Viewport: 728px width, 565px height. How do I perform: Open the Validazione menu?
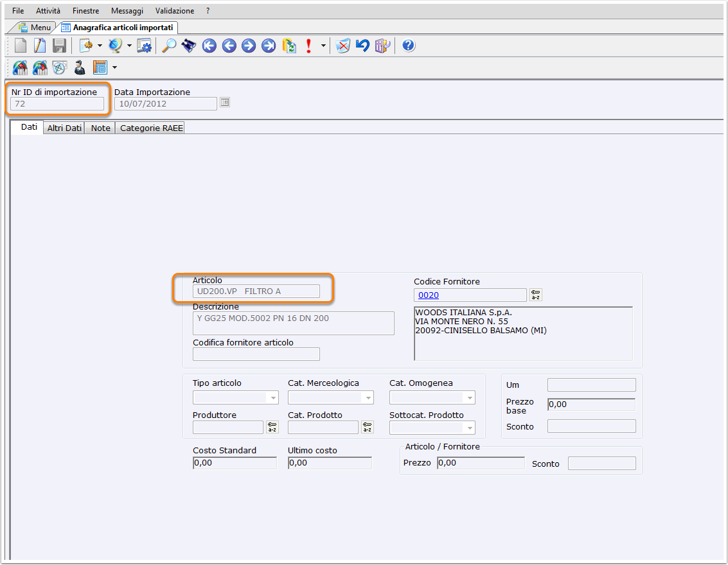(x=175, y=11)
